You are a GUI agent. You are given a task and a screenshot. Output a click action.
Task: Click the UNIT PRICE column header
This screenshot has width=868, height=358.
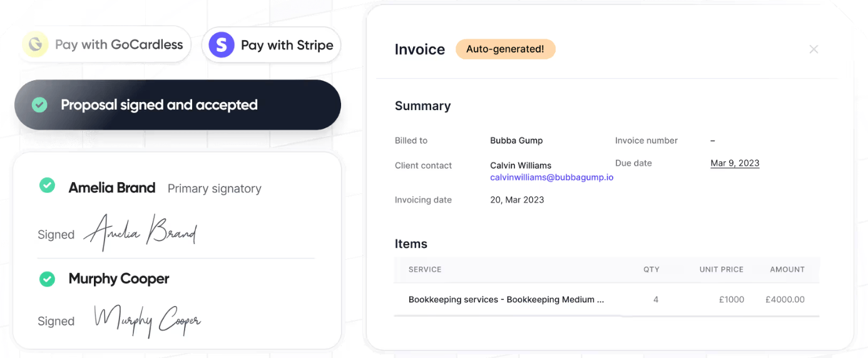[x=722, y=269]
